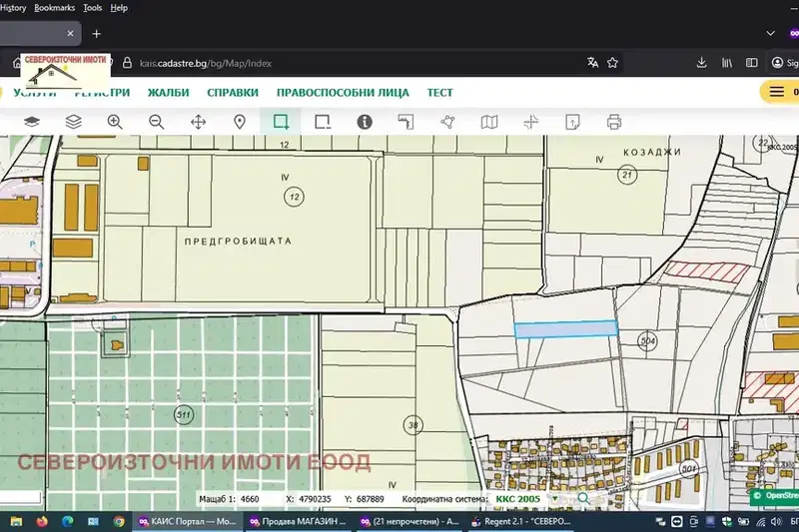This screenshot has height=532, width=799.
Task: Switch to Regent 2.1 taskbar window
Action: pyautogui.click(x=521, y=521)
